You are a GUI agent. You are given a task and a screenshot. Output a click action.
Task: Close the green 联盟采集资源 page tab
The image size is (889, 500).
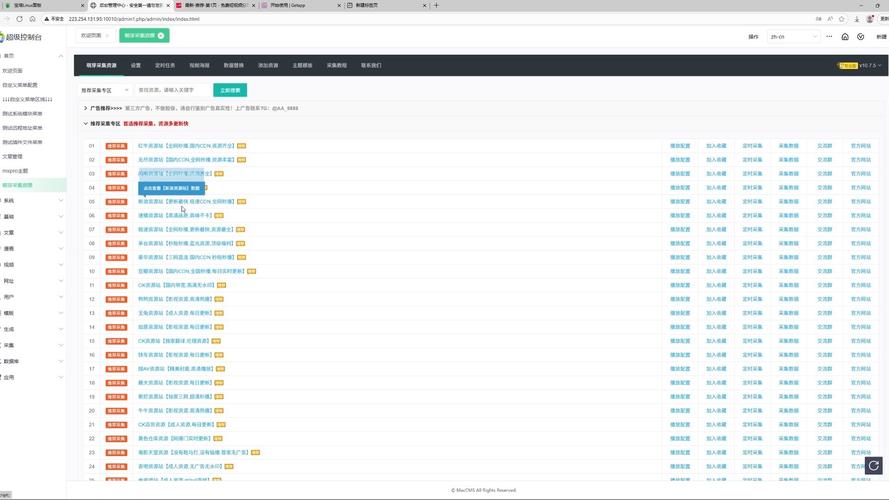tap(161, 36)
